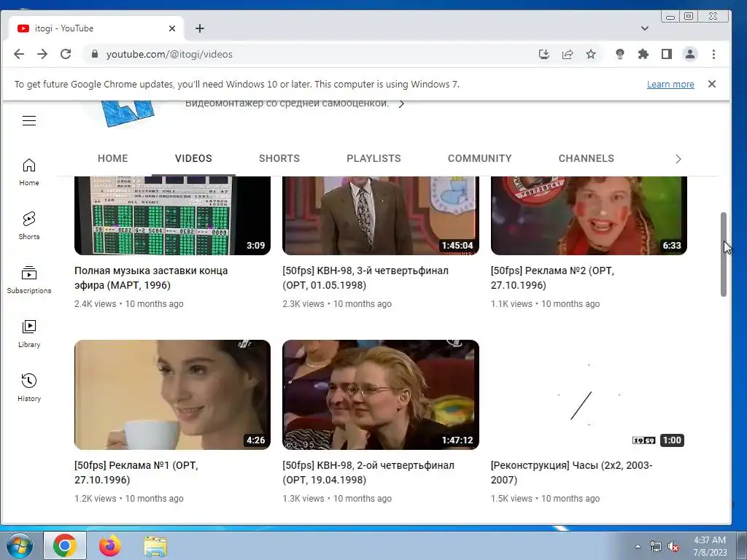
Task: Open title КВН-98, 2-ой четвертьфинал
Action: pyautogui.click(x=368, y=472)
